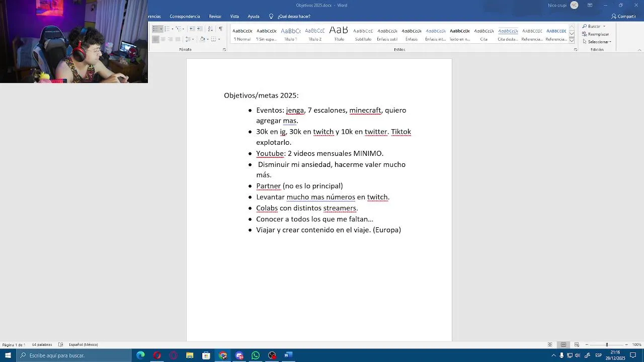Image resolution: width=644 pixels, height=362 pixels.
Task: Click Español (México) language indicator
Action: (x=84, y=345)
